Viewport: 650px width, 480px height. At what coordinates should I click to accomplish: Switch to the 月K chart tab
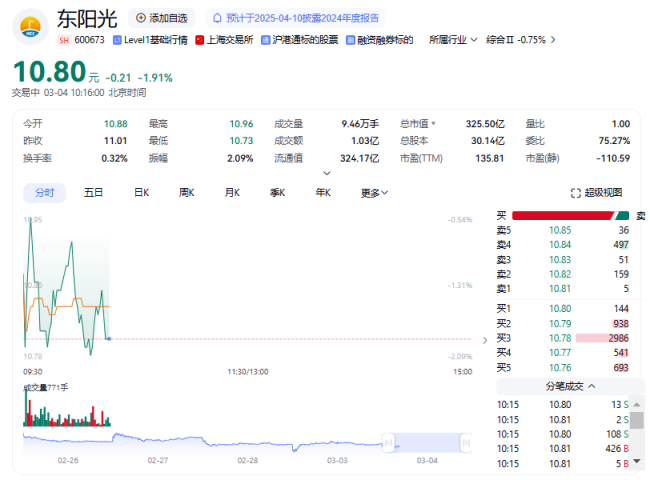[x=232, y=193]
